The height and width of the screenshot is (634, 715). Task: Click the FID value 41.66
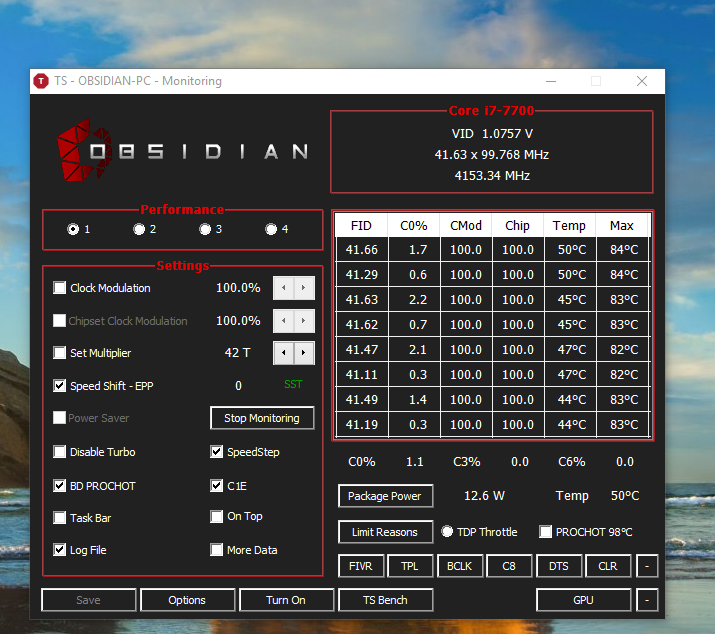[362, 250]
